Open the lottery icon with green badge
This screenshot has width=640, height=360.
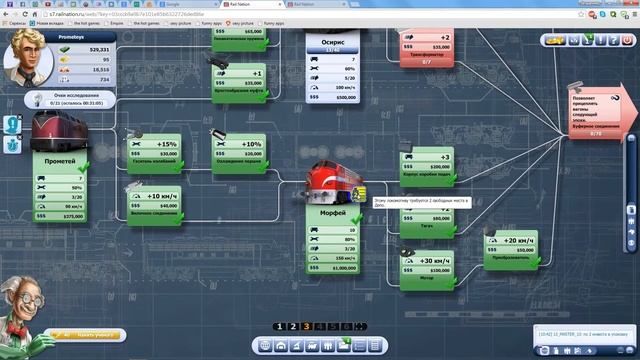587,40
